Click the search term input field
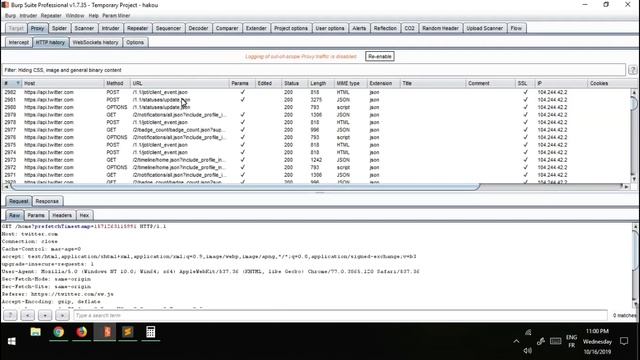 pyautogui.click(x=340, y=315)
